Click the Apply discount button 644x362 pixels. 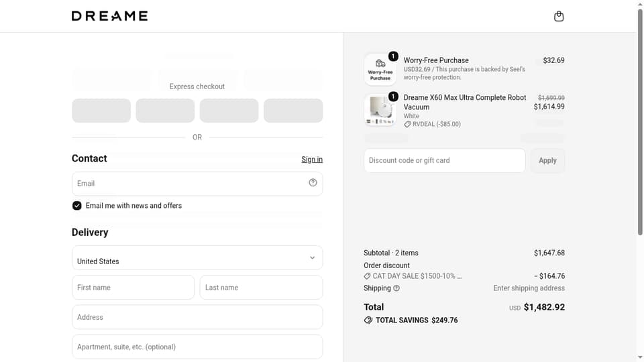547,160
